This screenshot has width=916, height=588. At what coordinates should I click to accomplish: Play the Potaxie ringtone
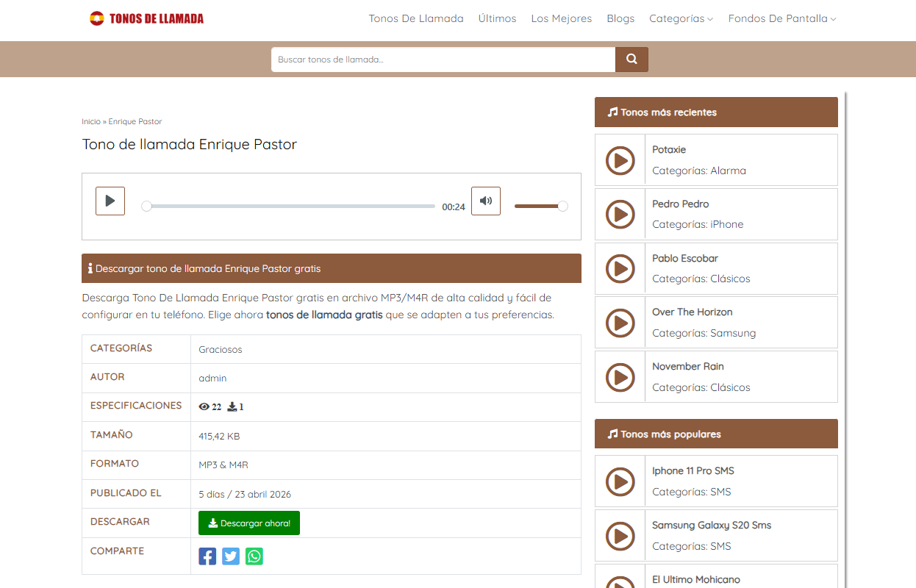[620, 160]
